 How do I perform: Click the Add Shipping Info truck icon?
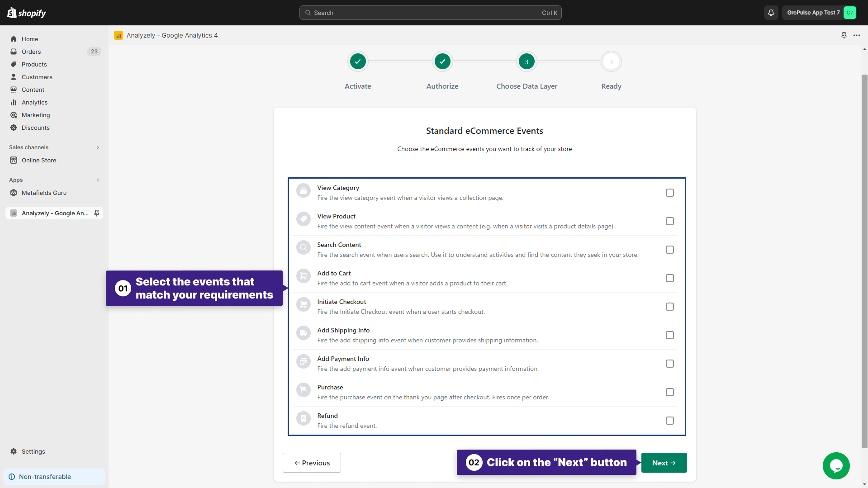tap(304, 333)
